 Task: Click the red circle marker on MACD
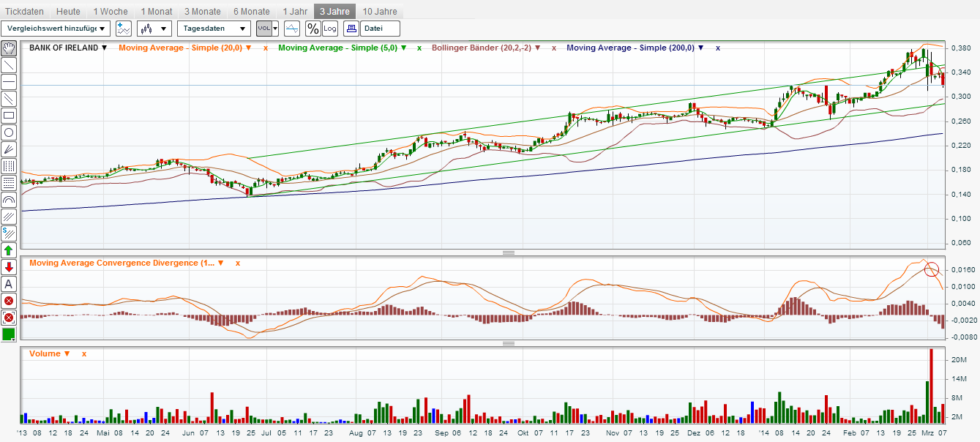click(931, 269)
